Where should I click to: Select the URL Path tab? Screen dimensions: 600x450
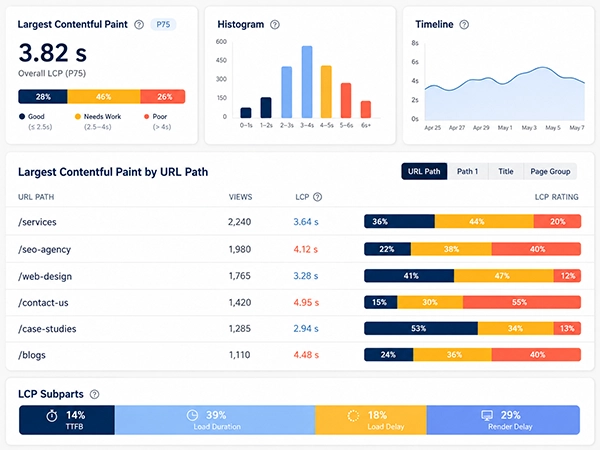(x=424, y=171)
